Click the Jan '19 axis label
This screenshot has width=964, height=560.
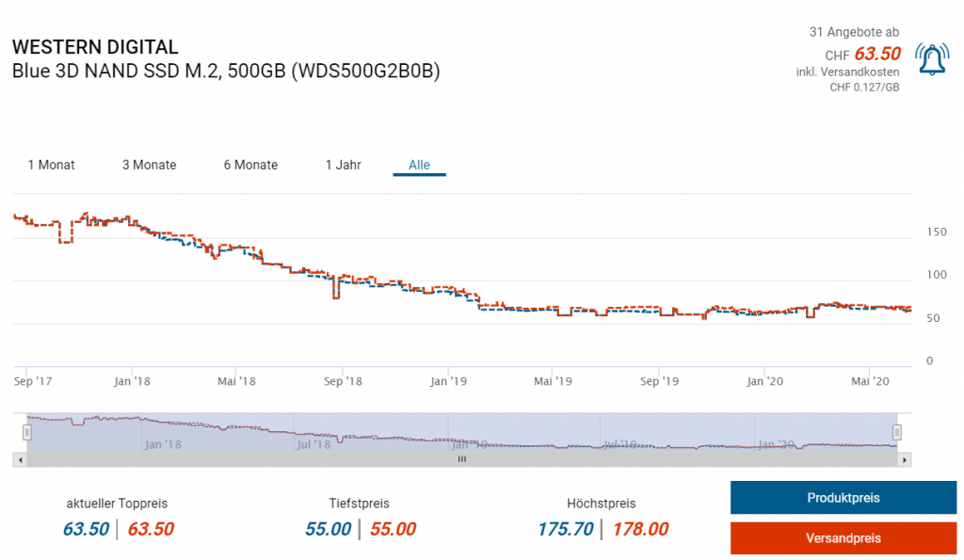click(448, 381)
